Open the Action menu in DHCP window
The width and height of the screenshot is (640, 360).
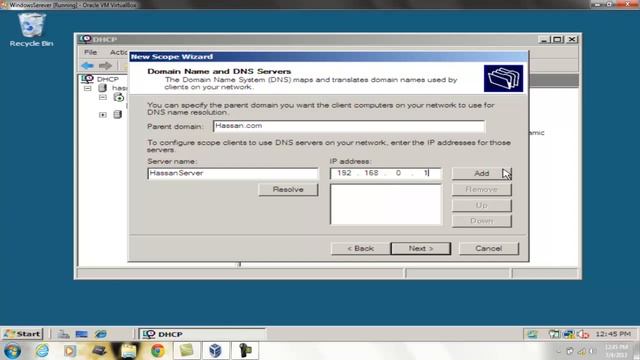[x=119, y=52]
